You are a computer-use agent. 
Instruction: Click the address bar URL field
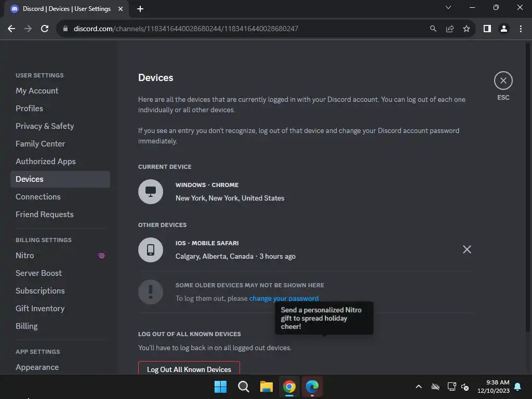[x=244, y=29]
